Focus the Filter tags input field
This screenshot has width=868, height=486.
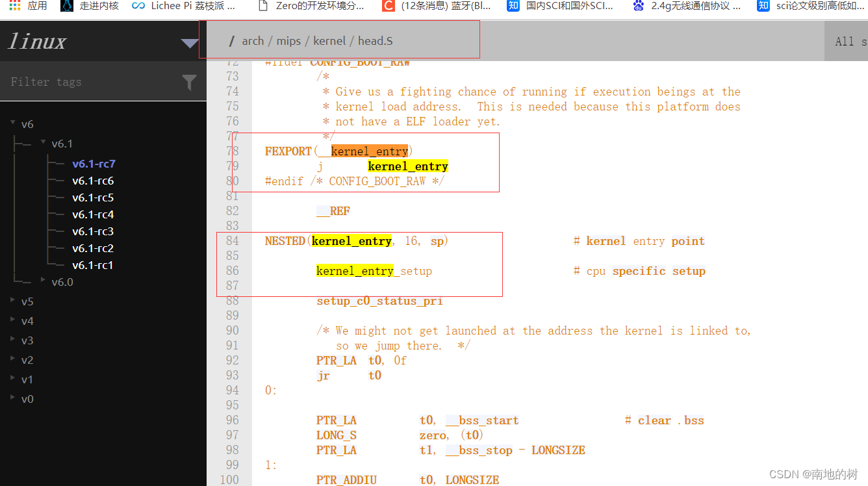coord(91,82)
